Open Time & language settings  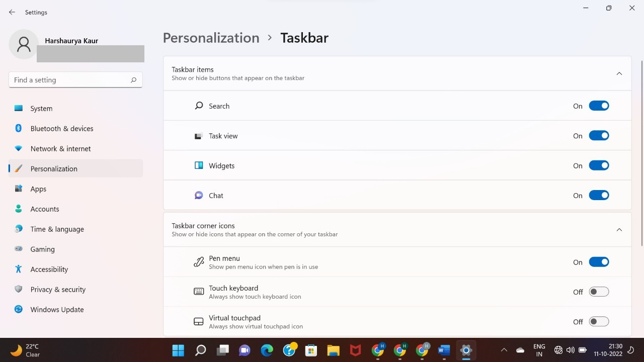coord(57,229)
